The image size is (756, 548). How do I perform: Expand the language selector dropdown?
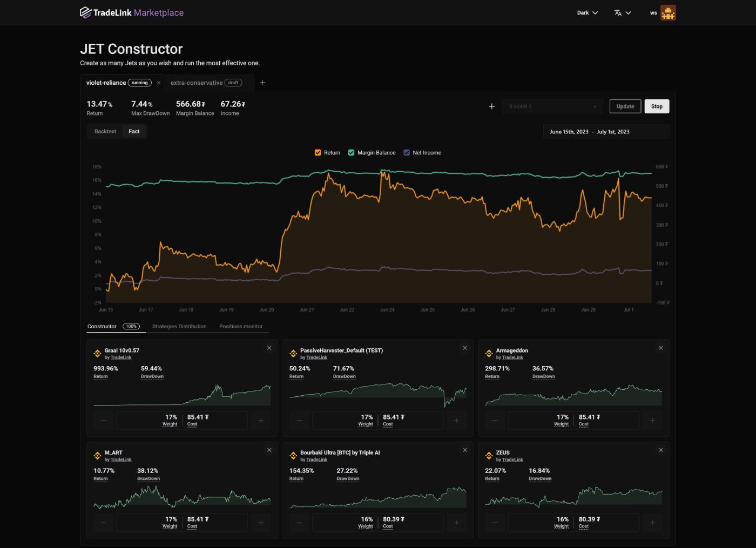pos(622,13)
